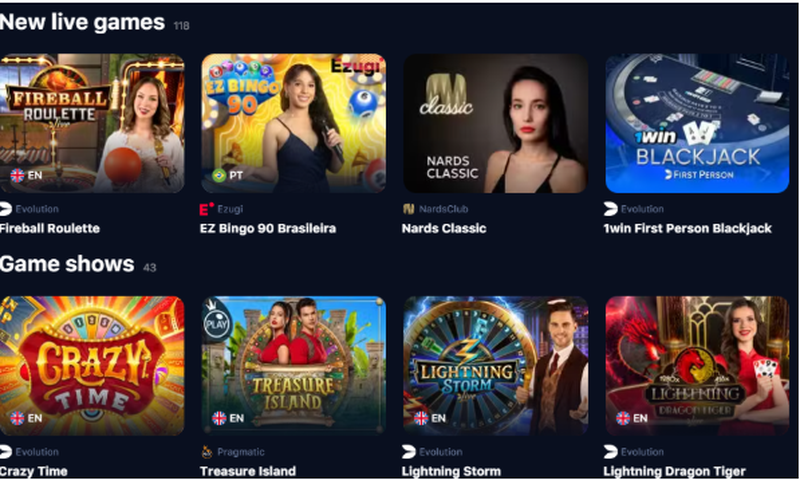Click the Brazil flag on EZ Bingo
Screen dimensions: 800x480
pyautogui.click(x=219, y=175)
